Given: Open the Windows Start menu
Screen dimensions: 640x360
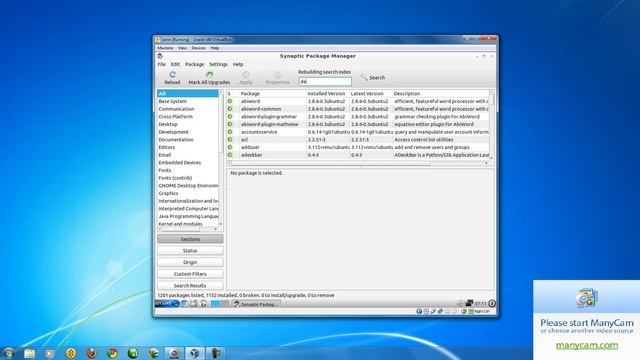Looking at the screenshot, I should [8, 353].
